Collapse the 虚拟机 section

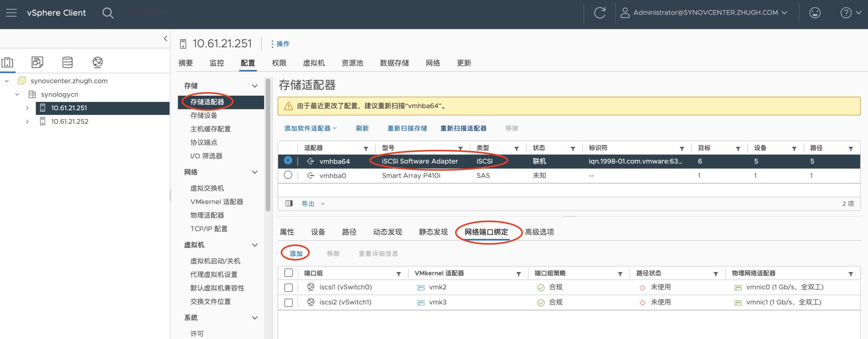point(255,245)
